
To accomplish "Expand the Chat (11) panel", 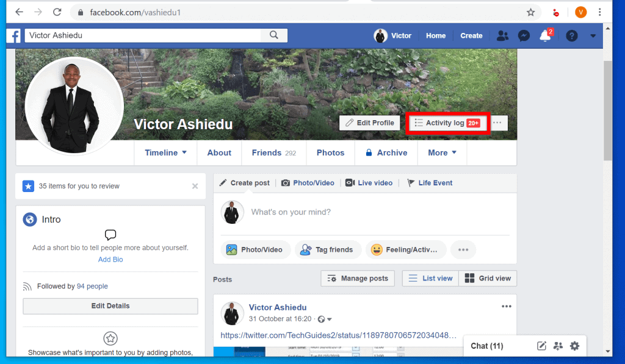I will (486, 346).
